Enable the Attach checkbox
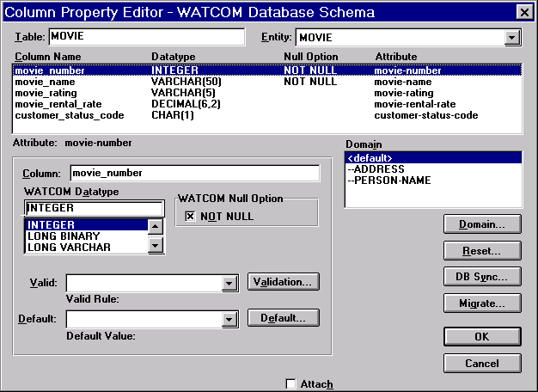The height and width of the screenshot is (392, 538). (x=290, y=383)
